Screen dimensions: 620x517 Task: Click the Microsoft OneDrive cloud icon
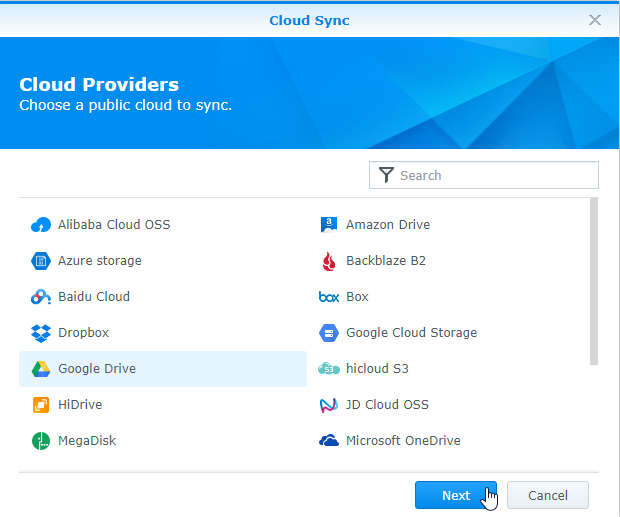[329, 440]
